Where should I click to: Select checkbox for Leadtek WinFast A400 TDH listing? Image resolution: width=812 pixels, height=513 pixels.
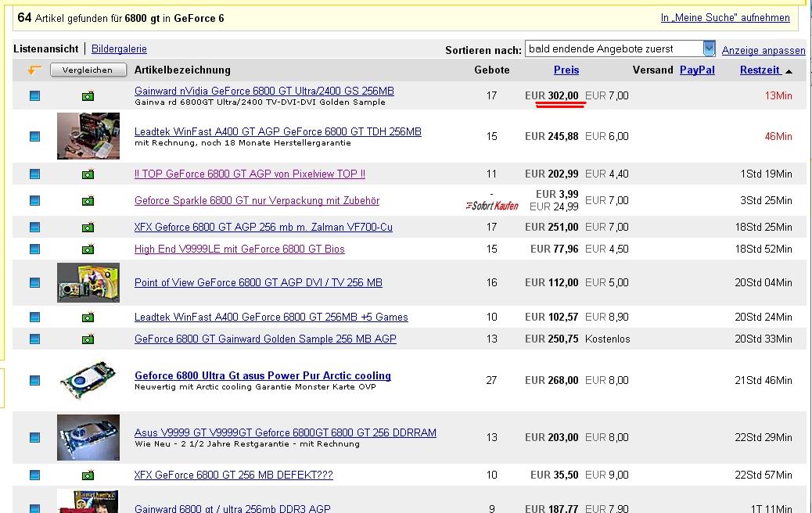click(x=34, y=136)
